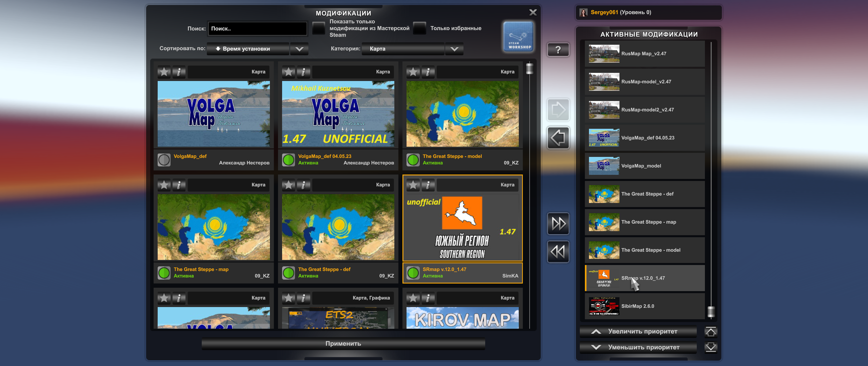Favorite the VolgaMap_def mod with its star
The height and width of the screenshot is (366, 868).
coord(164,72)
